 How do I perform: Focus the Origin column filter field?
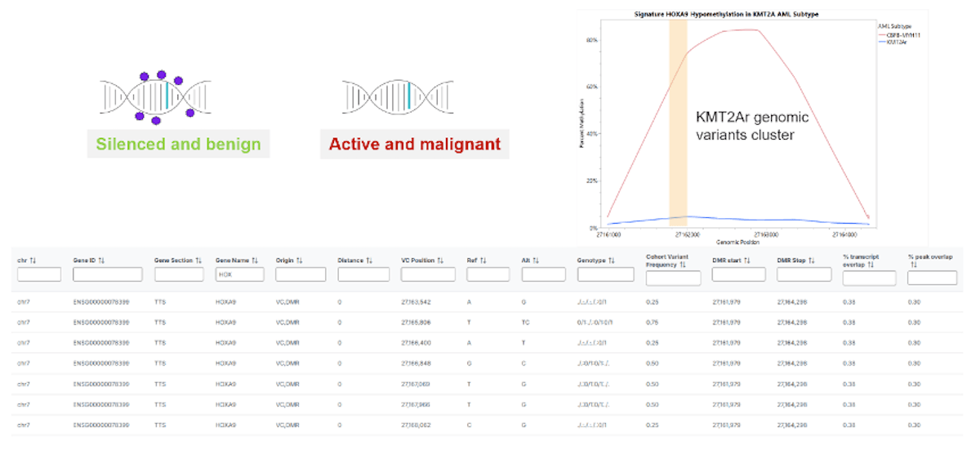(301, 275)
